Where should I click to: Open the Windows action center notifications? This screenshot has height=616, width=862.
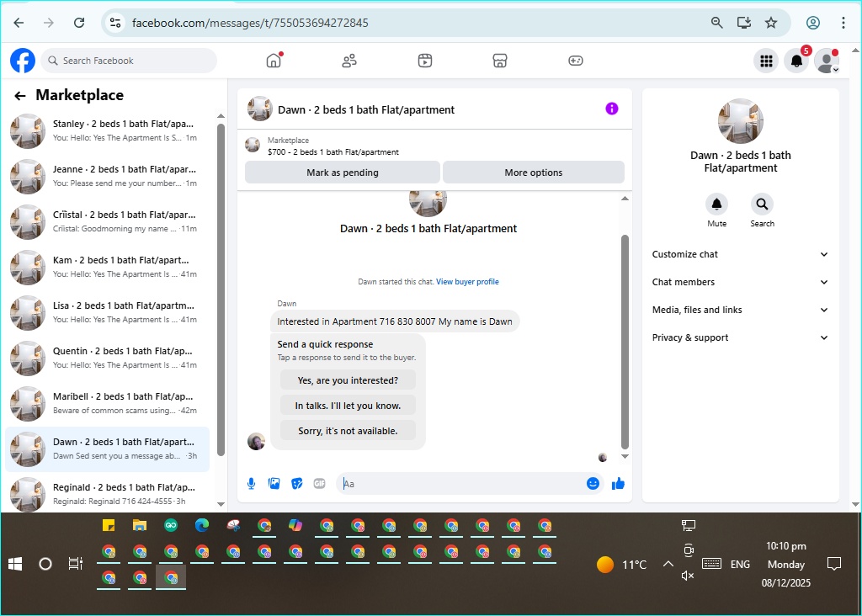click(834, 564)
